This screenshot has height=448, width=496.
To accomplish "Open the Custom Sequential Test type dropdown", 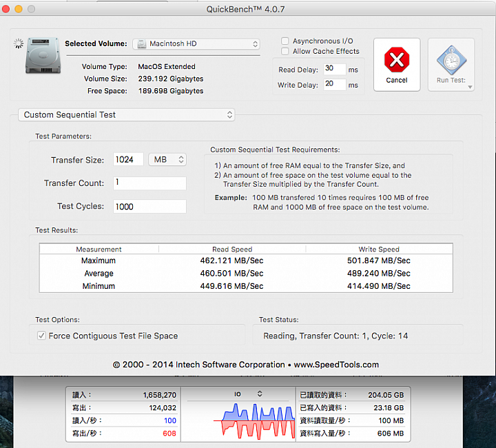I will point(127,114).
